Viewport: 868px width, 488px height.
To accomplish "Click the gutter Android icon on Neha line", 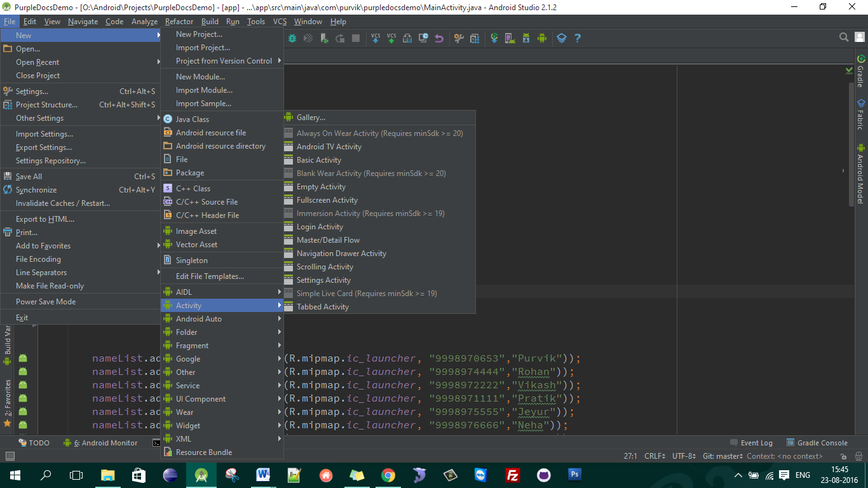I will pos(23,425).
